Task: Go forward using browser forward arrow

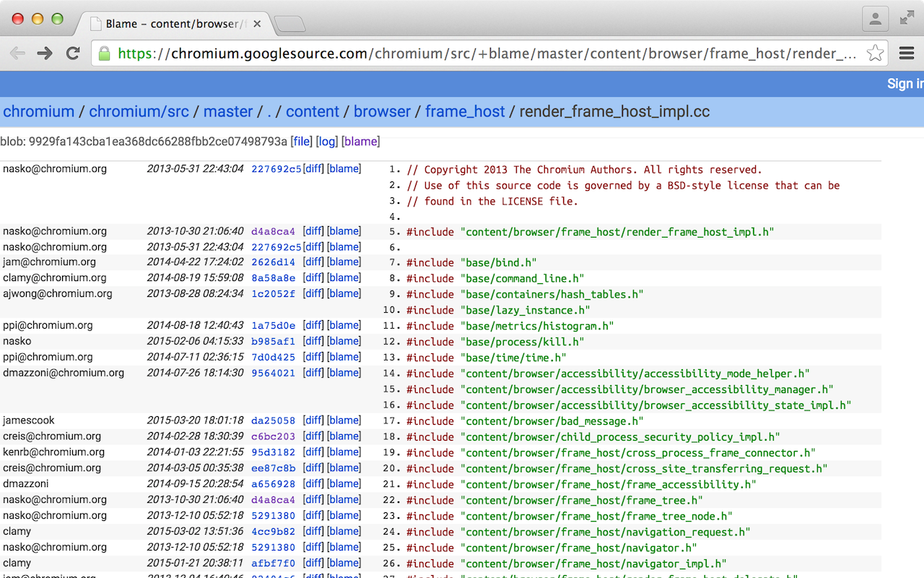Action: 45,53
